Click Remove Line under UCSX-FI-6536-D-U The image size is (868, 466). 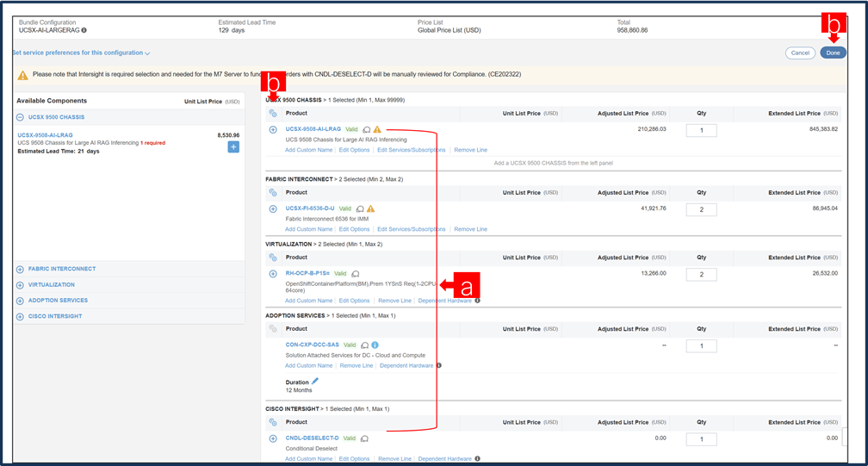point(470,229)
